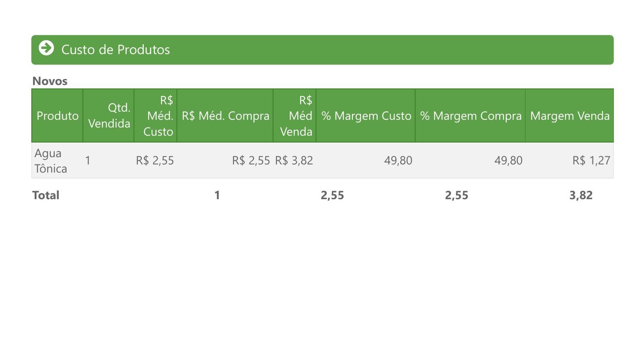Sort by R$ Méd. Compra header
Image resolution: width=644 pixels, height=337 pixels.
coord(225,116)
